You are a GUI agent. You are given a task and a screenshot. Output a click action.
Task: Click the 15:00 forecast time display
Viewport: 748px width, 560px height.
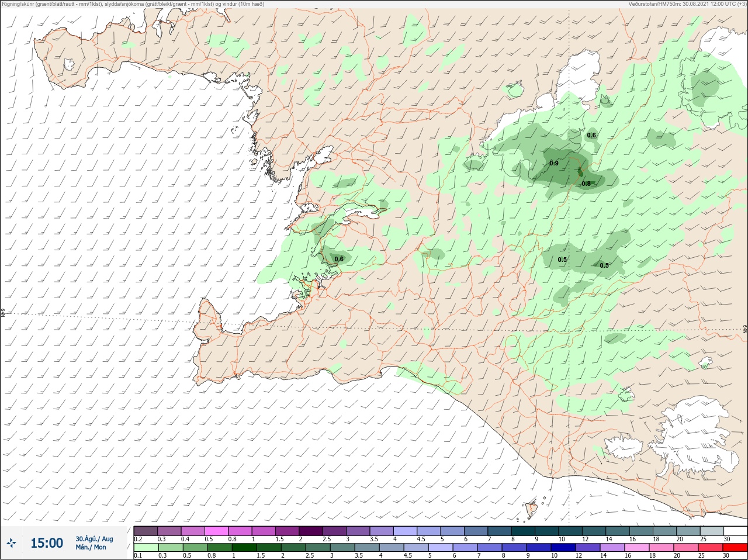click(x=47, y=543)
